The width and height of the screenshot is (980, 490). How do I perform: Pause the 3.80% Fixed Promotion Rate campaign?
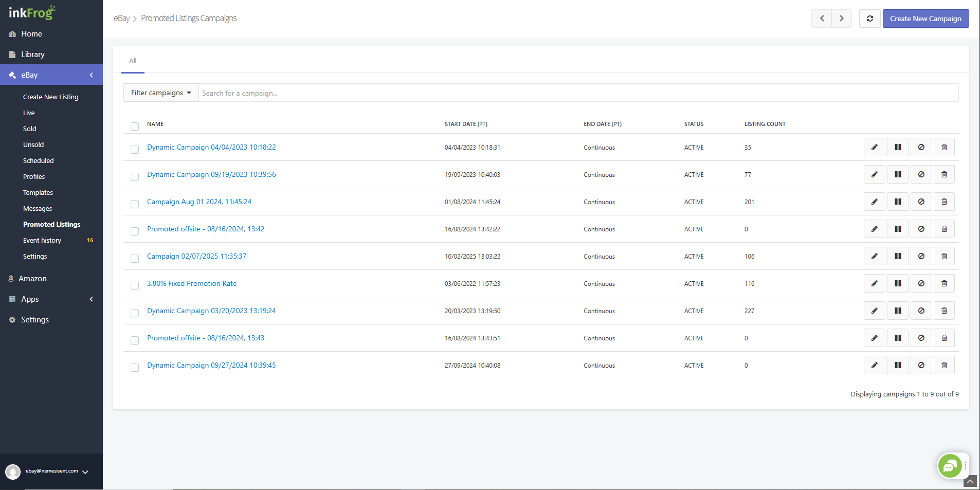click(898, 283)
